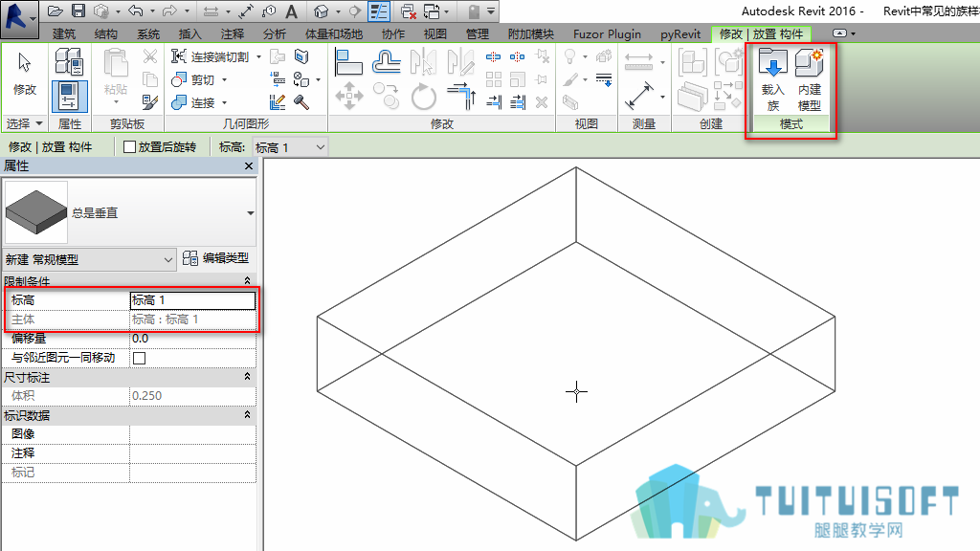This screenshot has width=980, height=551.
Task: Collapse the 限制条件 section
Action: pos(248,280)
